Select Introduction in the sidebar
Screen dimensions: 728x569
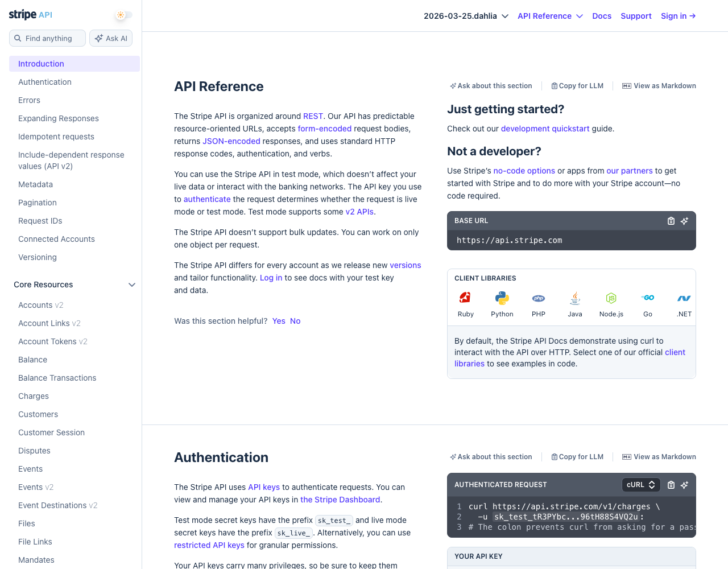[75, 64]
